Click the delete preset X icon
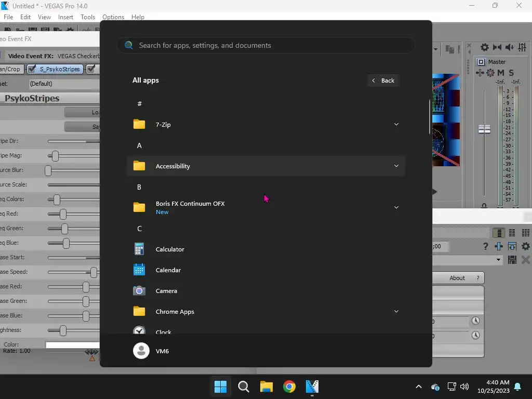 tap(526, 260)
